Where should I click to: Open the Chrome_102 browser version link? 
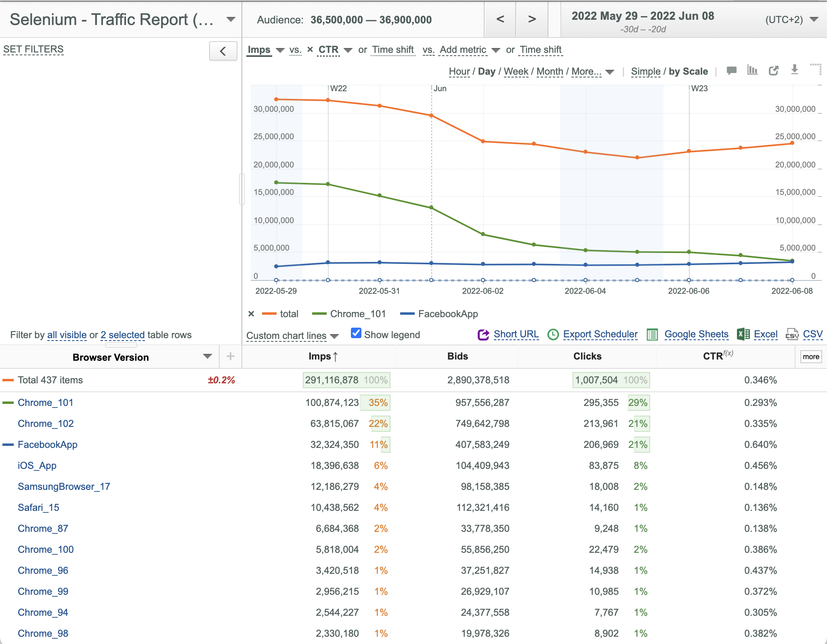point(46,424)
